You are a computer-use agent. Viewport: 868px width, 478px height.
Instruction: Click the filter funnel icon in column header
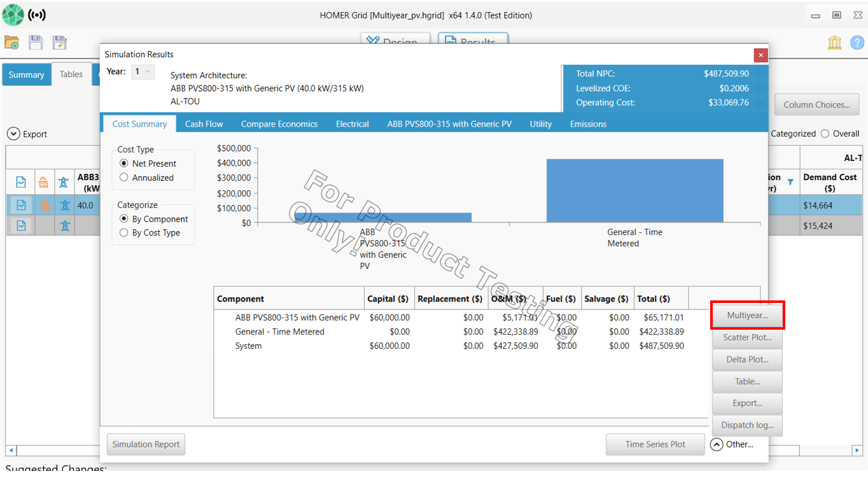(x=790, y=182)
